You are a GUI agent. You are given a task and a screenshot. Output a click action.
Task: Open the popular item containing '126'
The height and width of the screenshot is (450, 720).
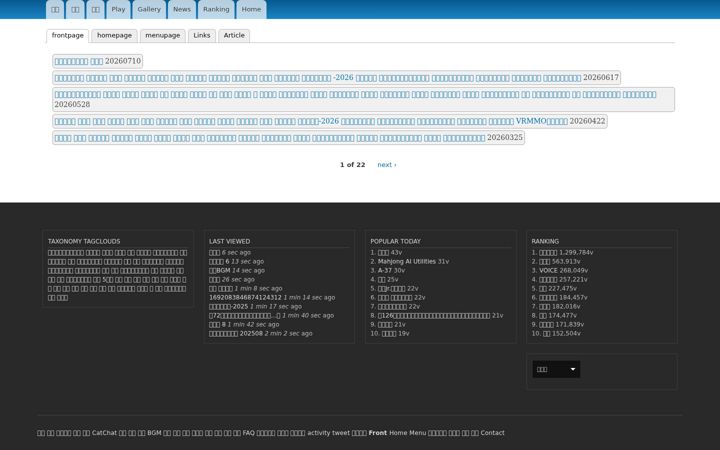pos(434,315)
